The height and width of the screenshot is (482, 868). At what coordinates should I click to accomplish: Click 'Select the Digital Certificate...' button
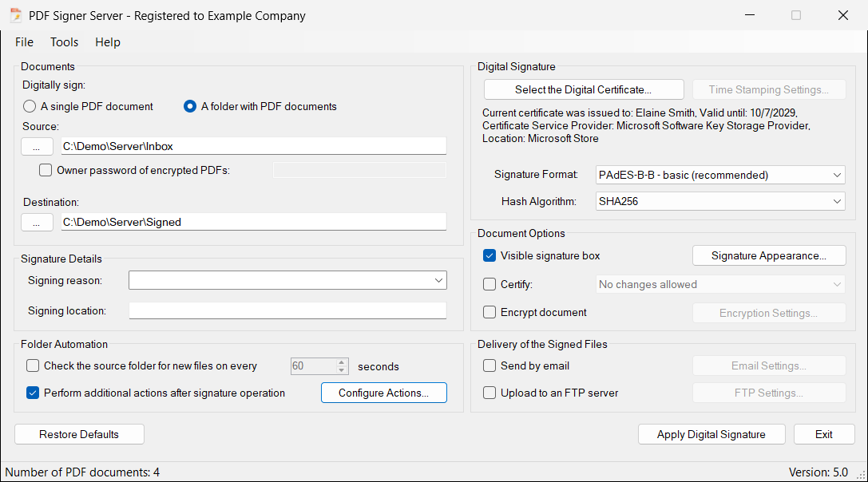pos(584,89)
